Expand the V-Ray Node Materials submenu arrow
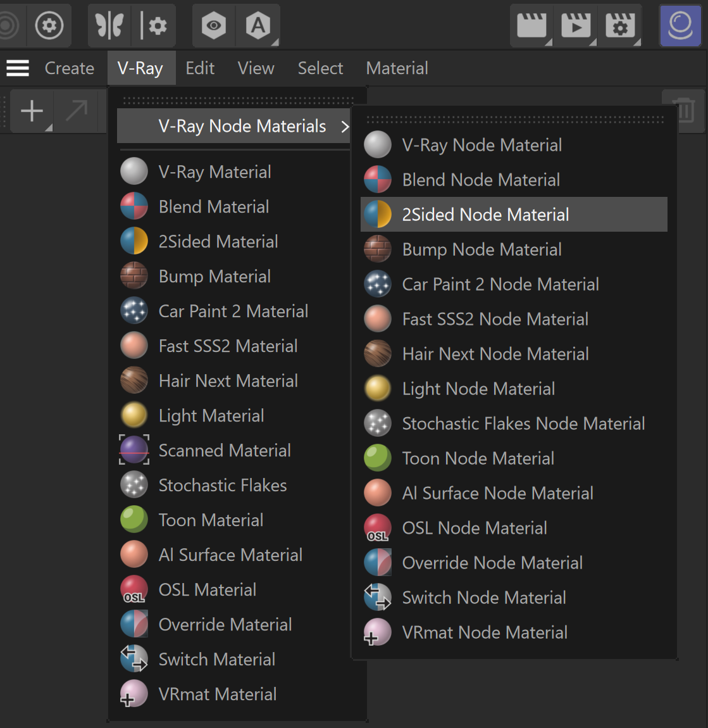This screenshot has height=728, width=708. click(345, 126)
